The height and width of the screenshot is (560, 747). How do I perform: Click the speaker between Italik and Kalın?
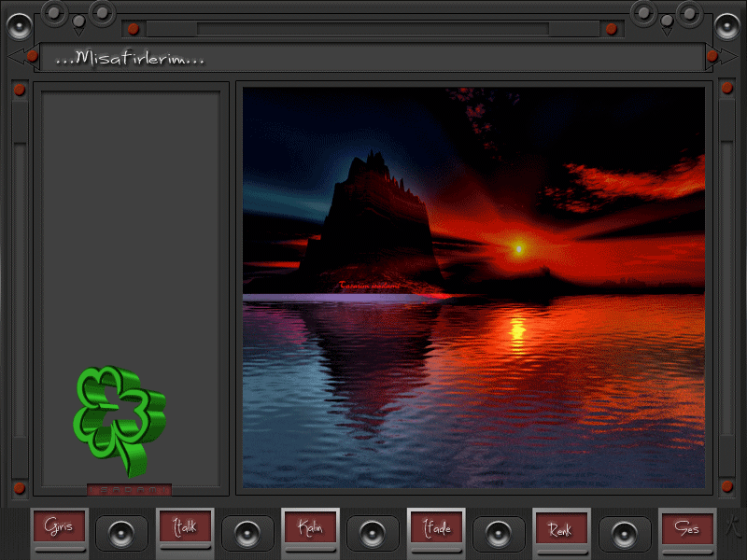[x=247, y=534]
